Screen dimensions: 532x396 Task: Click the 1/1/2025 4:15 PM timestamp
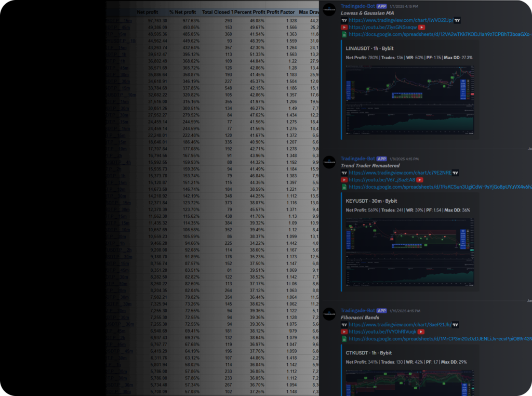(404, 6)
